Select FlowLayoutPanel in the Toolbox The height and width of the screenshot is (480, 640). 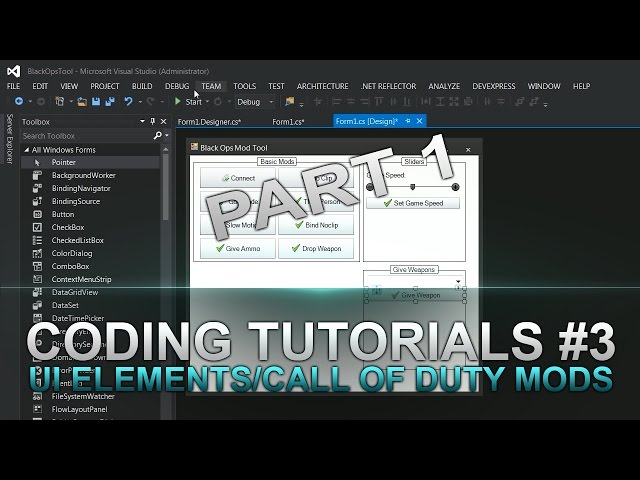(x=90, y=409)
